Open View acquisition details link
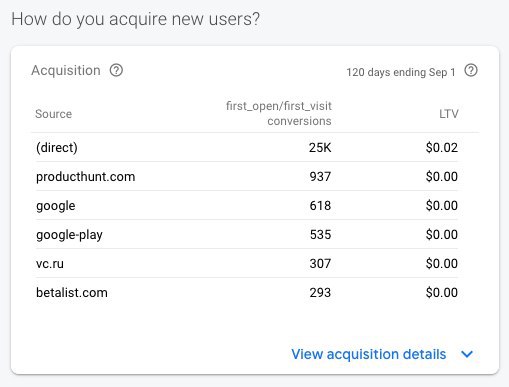The image size is (509, 387). (368, 354)
